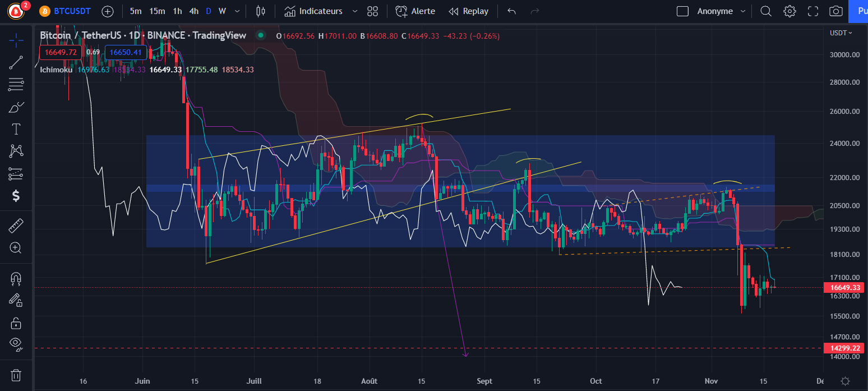
Task: Select the text annotation tool
Action: coord(16,128)
